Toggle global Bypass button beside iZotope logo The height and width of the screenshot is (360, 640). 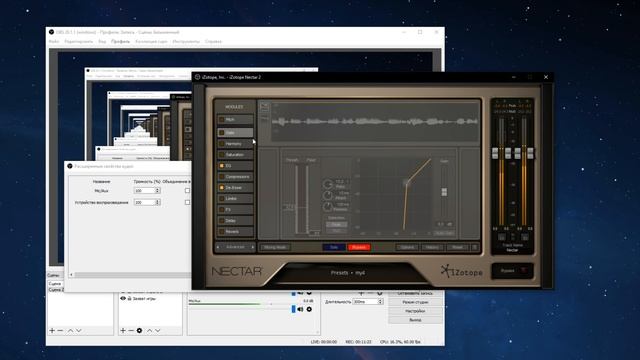click(512, 271)
